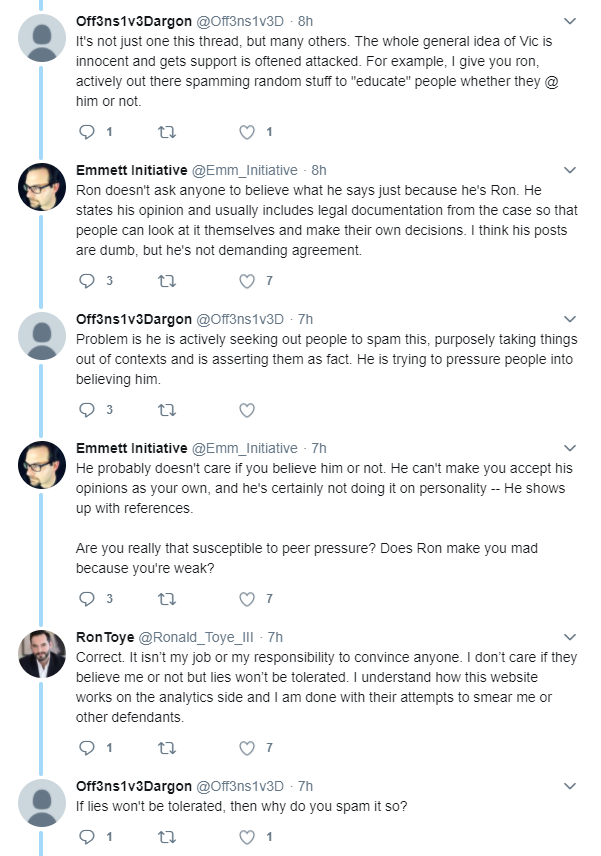Like Ron Toye's tweet about lies
The height and width of the screenshot is (856, 601).
pyautogui.click(x=247, y=748)
